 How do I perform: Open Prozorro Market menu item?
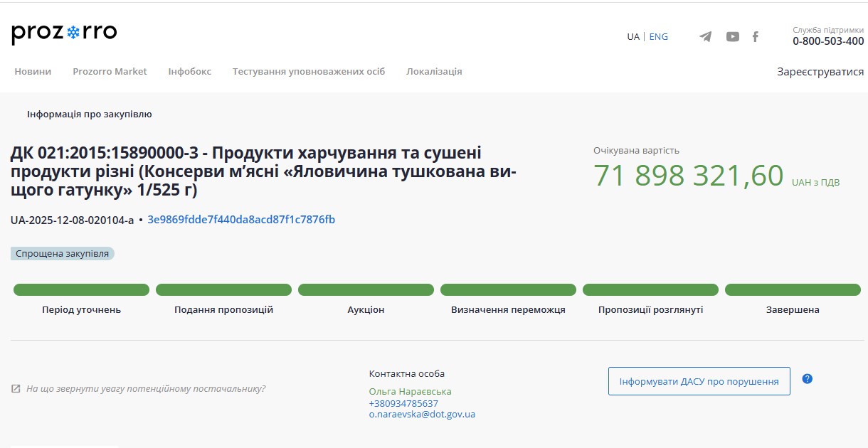(110, 72)
